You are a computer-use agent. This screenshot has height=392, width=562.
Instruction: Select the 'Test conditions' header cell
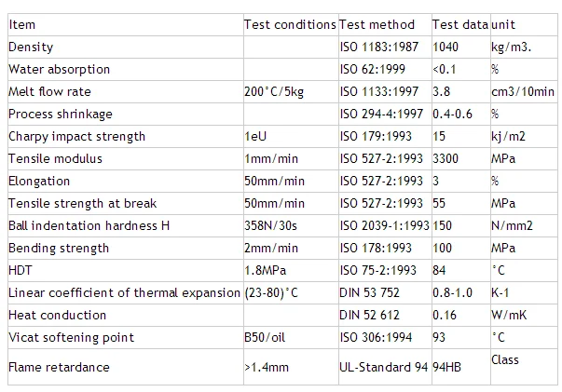tap(289, 24)
